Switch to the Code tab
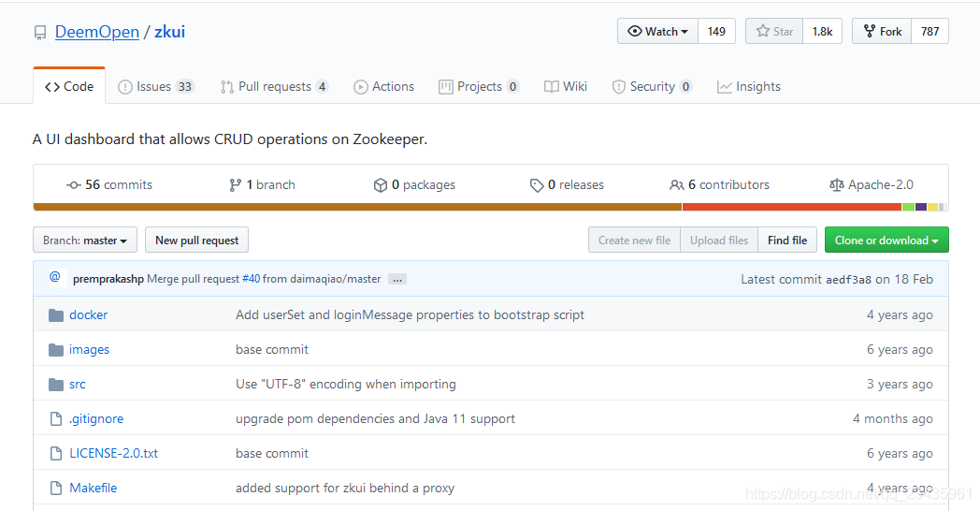This screenshot has height=511, width=980. [69, 86]
